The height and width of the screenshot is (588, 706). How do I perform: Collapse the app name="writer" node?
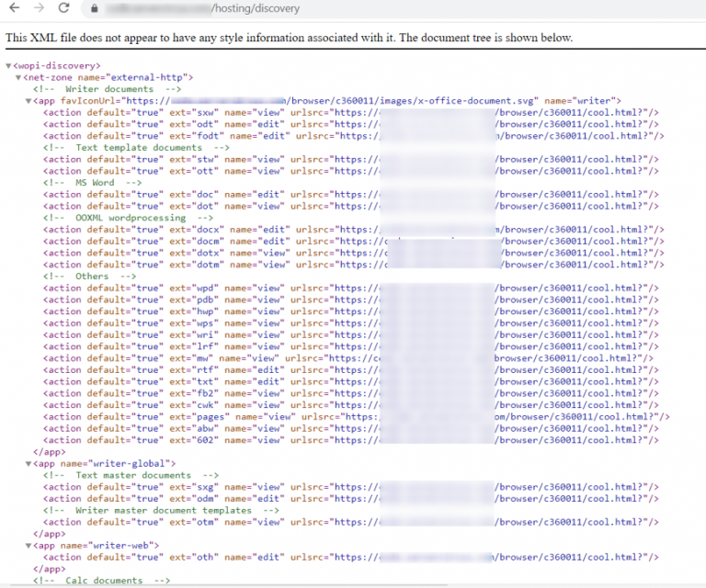click(28, 101)
